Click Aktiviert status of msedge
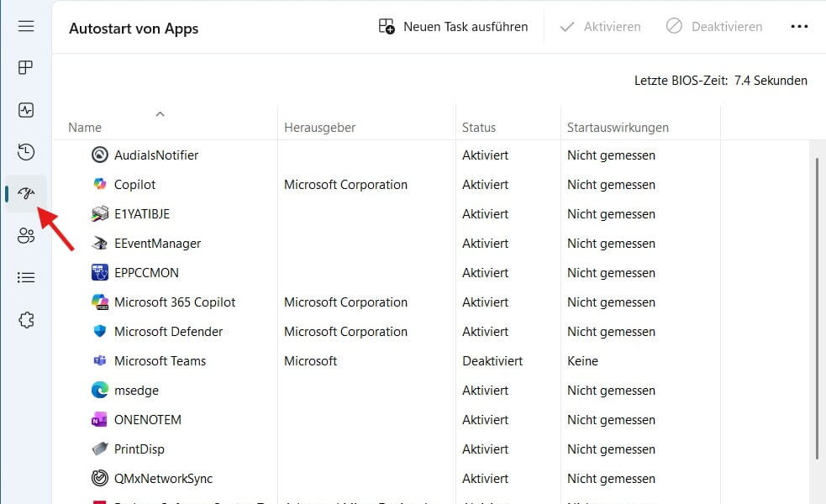This screenshot has height=504, width=826. pyautogui.click(x=485, y=391)
